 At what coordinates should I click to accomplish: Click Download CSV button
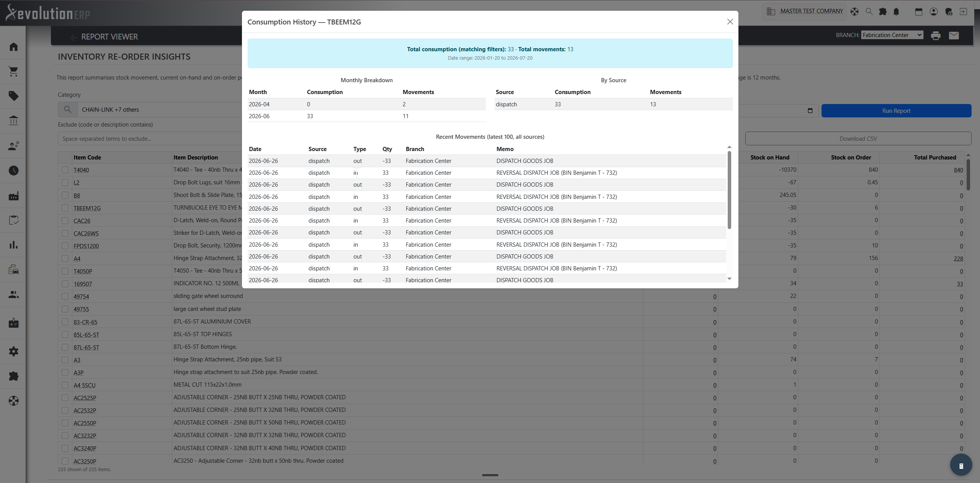(x=858, y=139)
